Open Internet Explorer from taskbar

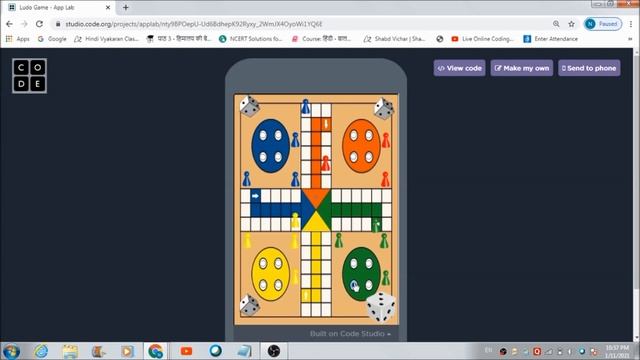point(41,351)
